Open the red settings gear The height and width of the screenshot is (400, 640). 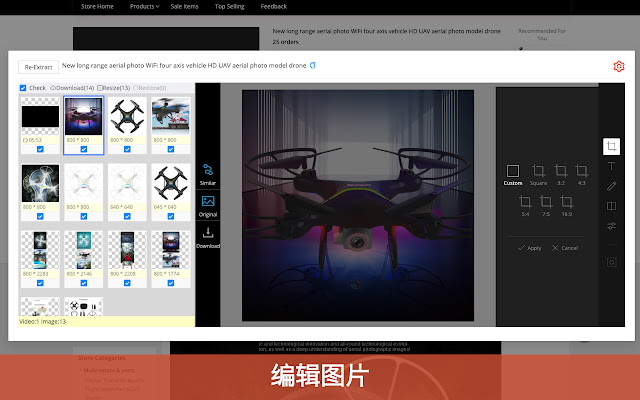coord(619,67)
